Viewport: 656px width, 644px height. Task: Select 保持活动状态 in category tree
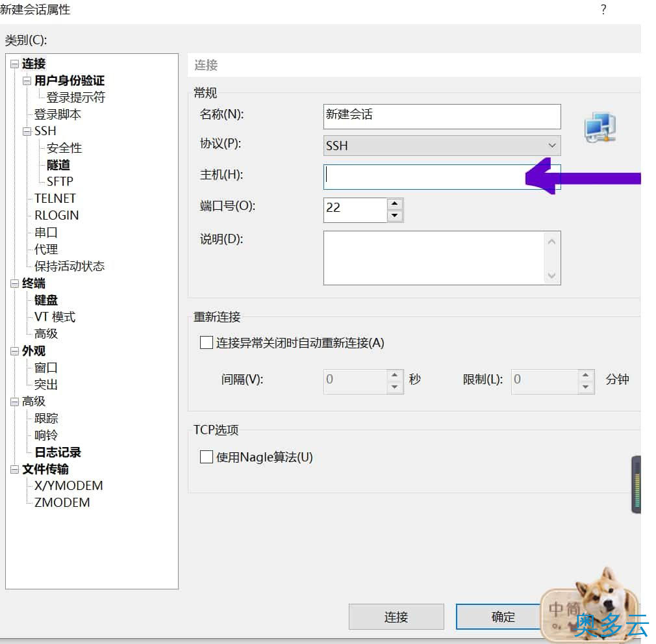(x=69, y=266)
